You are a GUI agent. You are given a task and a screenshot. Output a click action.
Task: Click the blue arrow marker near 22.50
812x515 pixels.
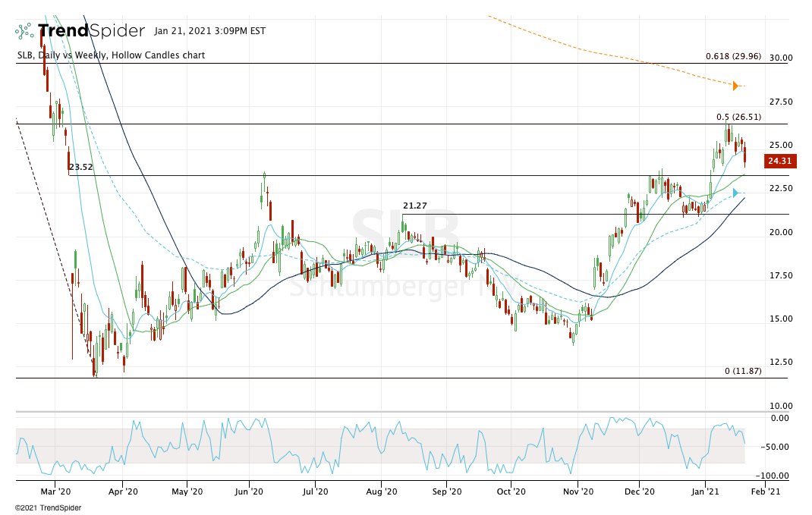coord(735,193)
